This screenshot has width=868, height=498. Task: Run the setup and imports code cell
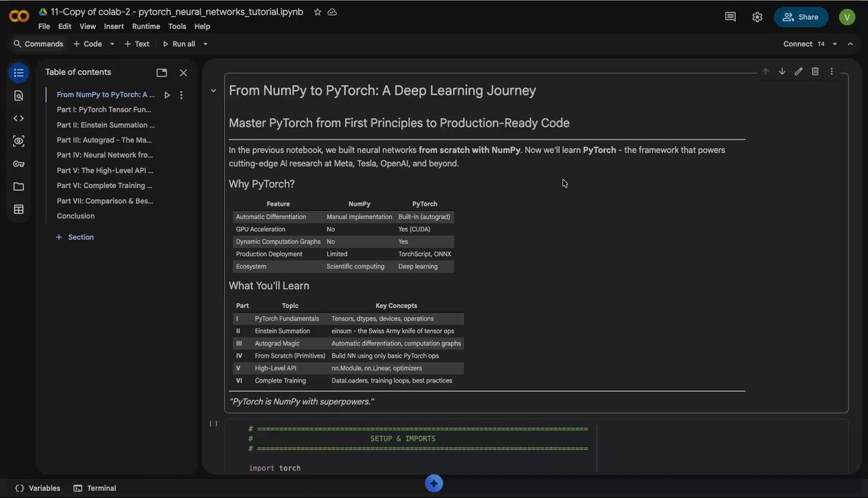coord(214,423)
